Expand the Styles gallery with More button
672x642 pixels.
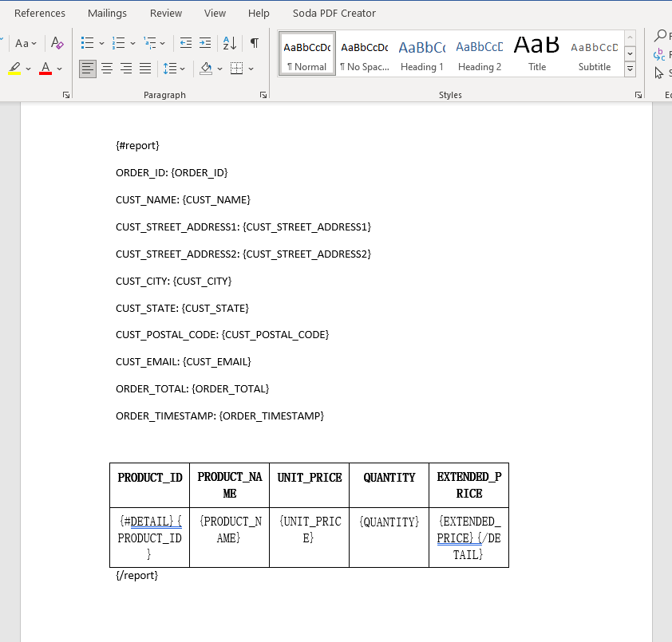[630, 69]
